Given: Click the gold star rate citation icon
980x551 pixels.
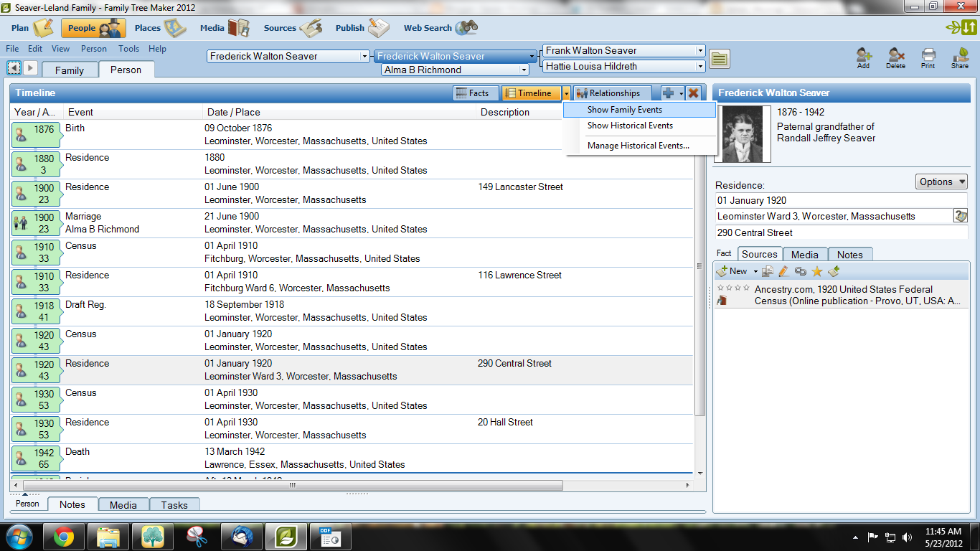Looking at the screenshot, I should [x=816, y=271].
